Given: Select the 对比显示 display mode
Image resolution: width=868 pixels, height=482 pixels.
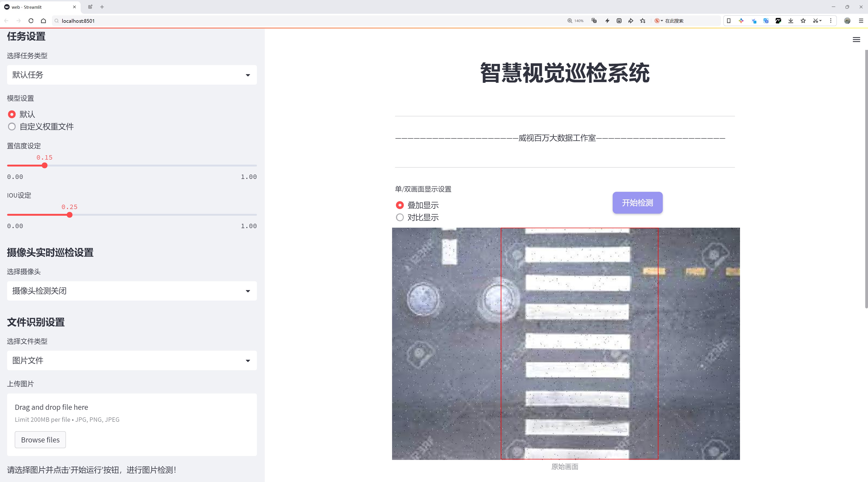Looking at the screenshot, I should click(400, 217).
